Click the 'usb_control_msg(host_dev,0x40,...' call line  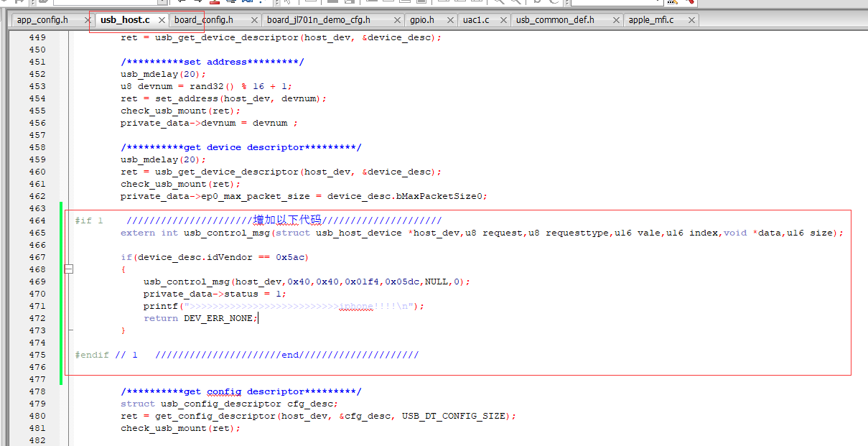(307, 282)
